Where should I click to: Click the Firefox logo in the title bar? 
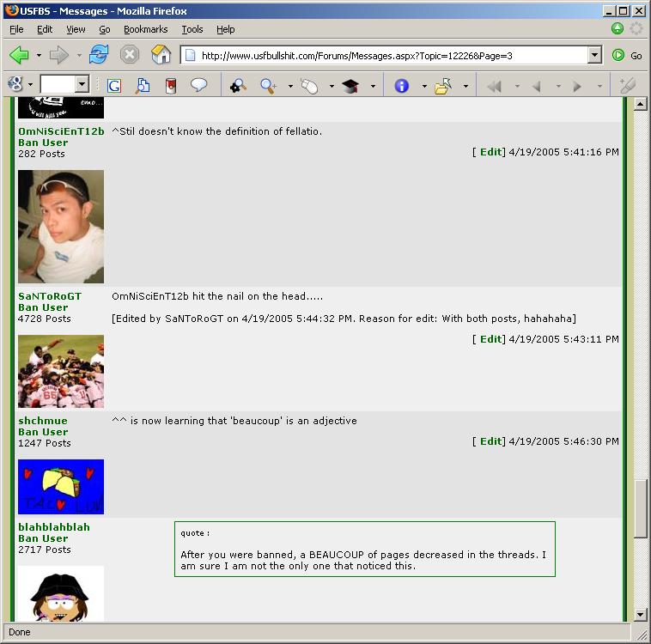coord(12,10)
